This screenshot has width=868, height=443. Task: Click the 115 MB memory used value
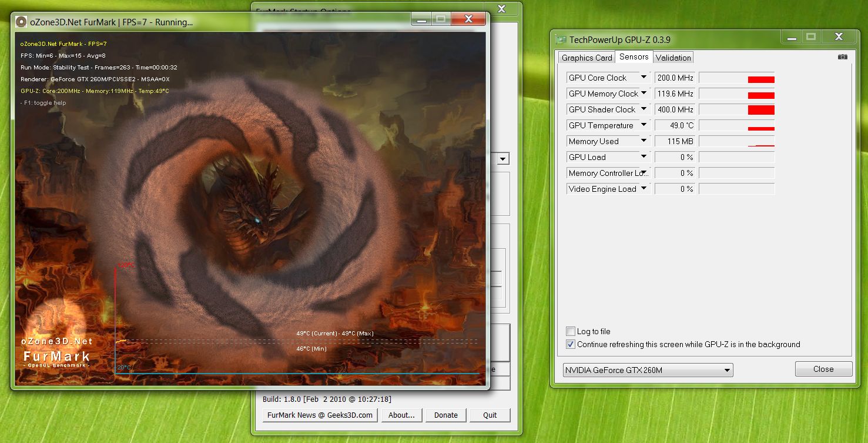675,141
